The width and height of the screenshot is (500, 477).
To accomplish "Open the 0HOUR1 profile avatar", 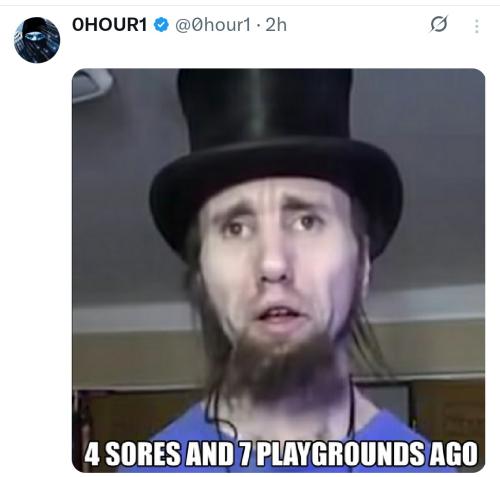I will [x=37, y=40].
